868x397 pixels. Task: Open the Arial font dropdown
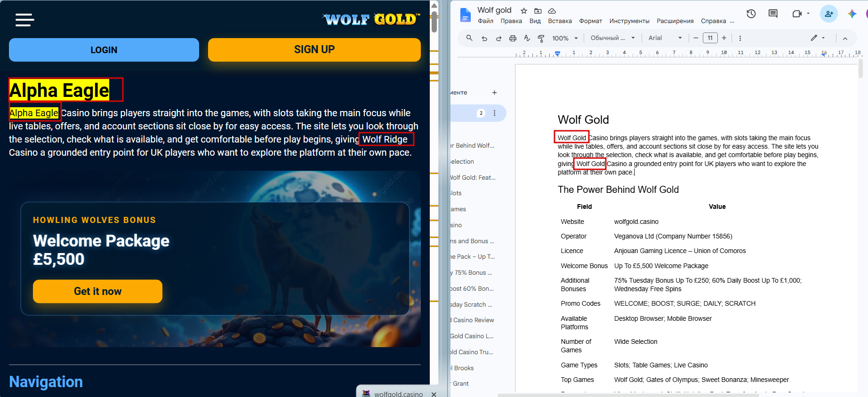pyautogui.click(x=665, y=38)
